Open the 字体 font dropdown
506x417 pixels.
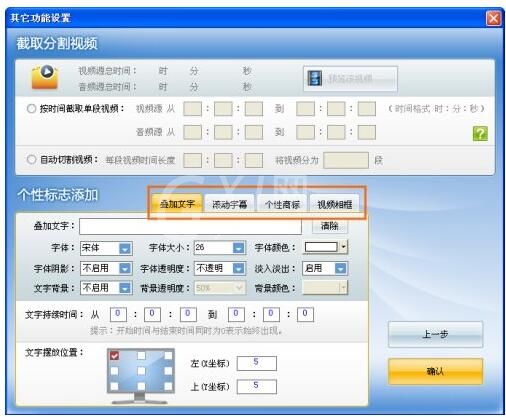tap(125, 248)
